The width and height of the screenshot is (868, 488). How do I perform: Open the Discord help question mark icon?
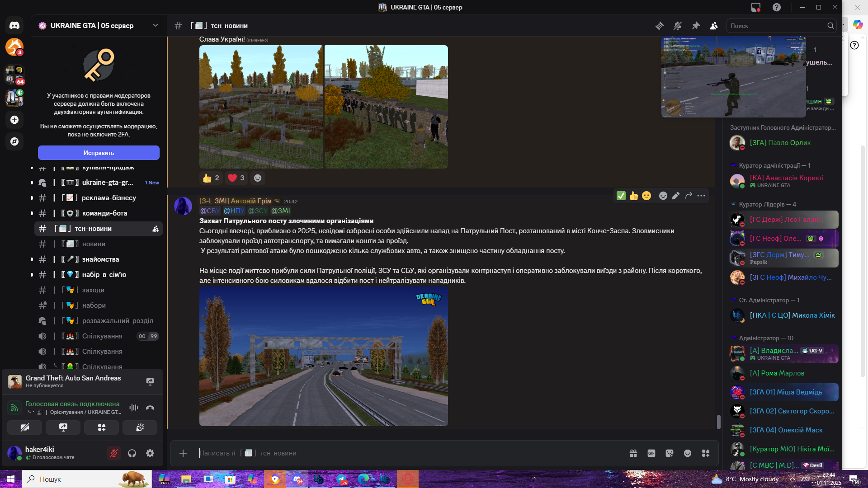point(777,7)
